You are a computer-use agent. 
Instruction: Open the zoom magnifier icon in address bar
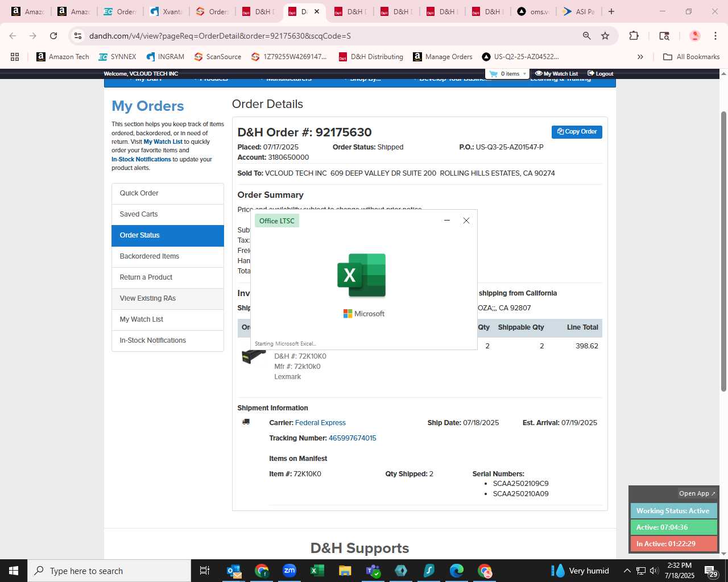click(586, 36)
